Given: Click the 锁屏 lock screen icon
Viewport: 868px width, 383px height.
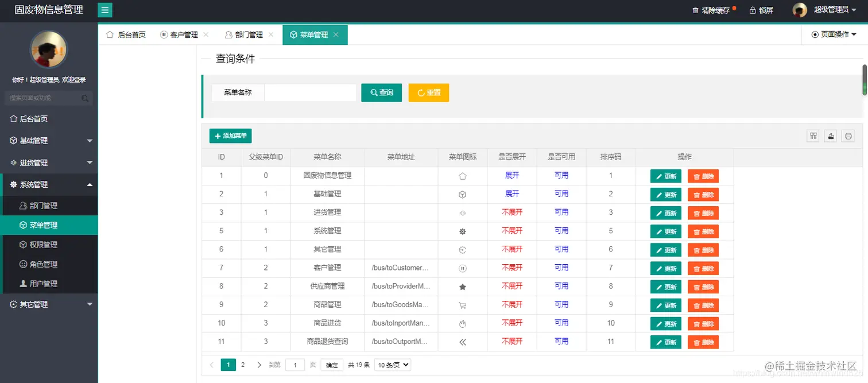Looking at the screenshot, I should point(753,10).
